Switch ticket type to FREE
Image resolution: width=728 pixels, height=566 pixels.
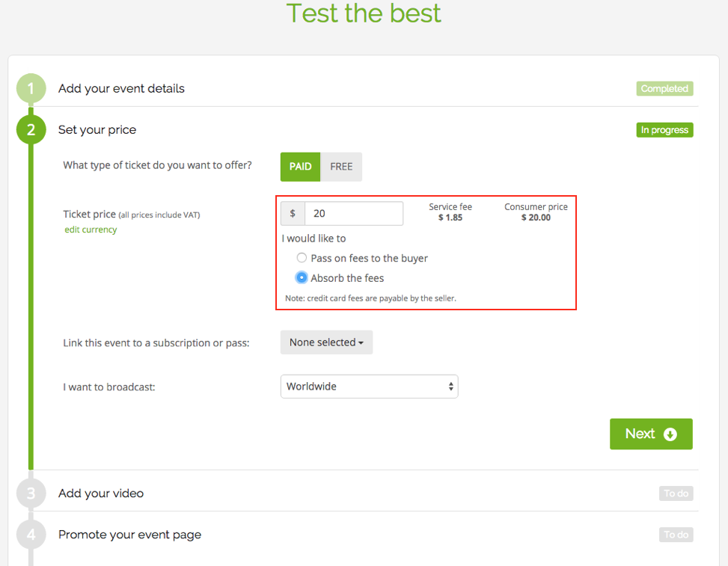point(341,167)
